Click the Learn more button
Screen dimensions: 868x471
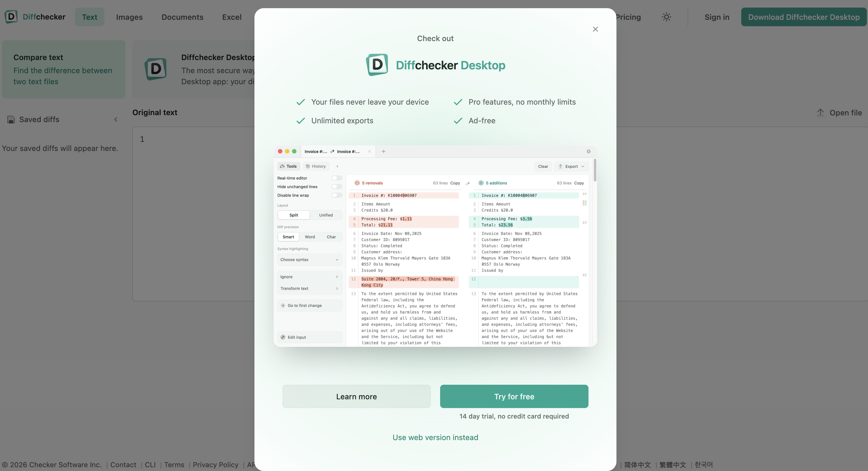[356, 397]
